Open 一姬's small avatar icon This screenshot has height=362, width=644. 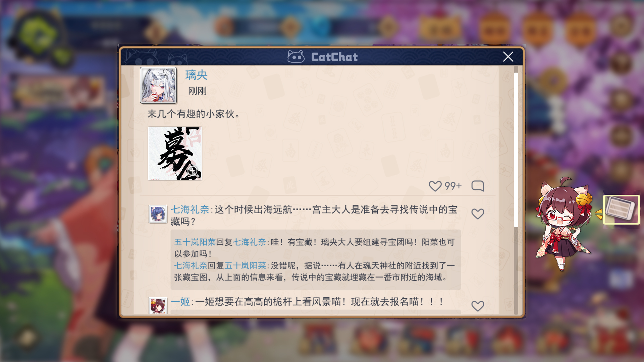click(158, 305)
